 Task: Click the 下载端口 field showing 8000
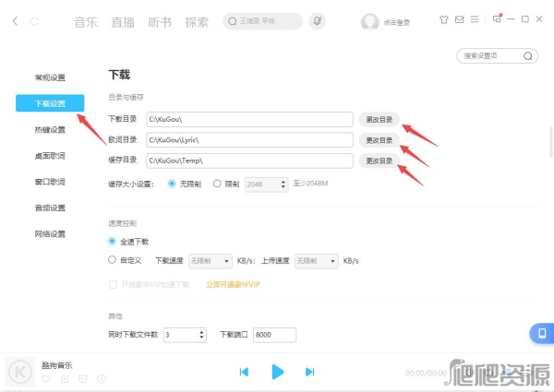[274, 335]
